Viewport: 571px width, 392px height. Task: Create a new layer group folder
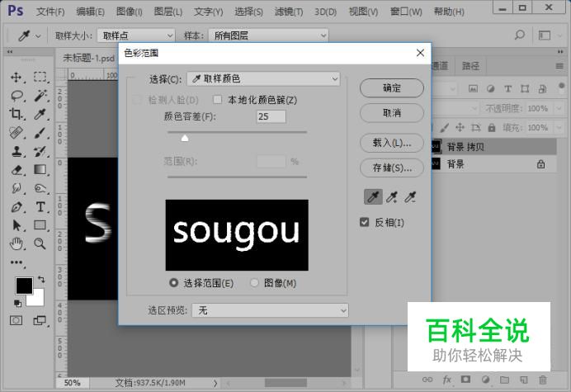coord(505,380)
